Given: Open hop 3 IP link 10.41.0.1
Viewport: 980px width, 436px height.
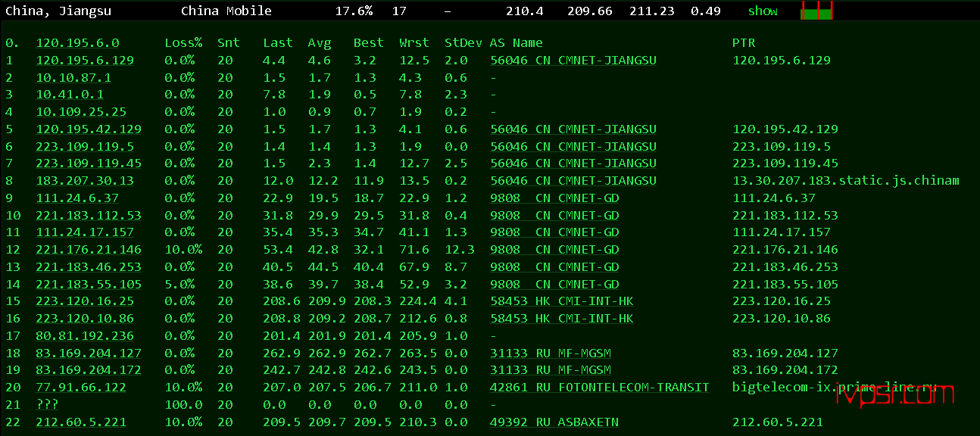Looking at the screenshot, I should pos(70,95).
